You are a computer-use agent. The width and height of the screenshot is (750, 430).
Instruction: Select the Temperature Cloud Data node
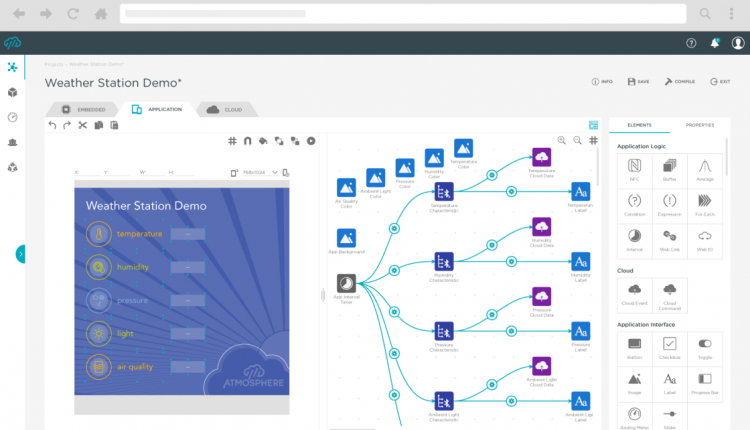tap(541, 157)
